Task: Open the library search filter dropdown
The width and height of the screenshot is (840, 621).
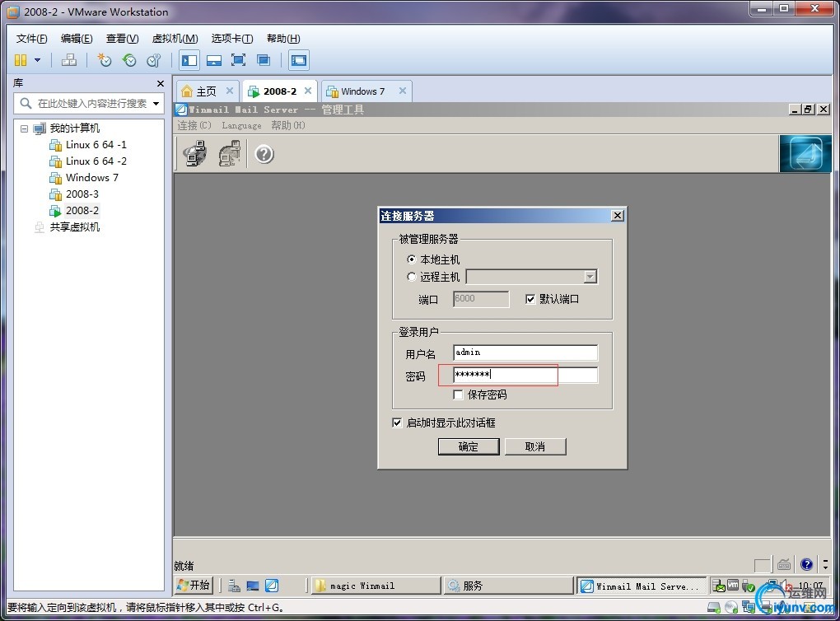Action: point(156,104)
